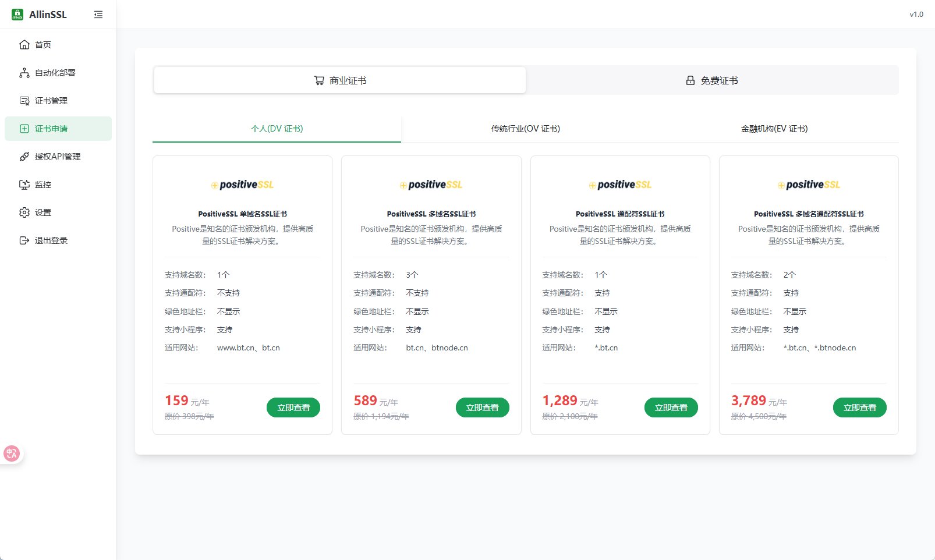Click the title PositiveSSL 多域名通配符SSL证书
This screenshot has width=935, height=560.
point(809,214)
